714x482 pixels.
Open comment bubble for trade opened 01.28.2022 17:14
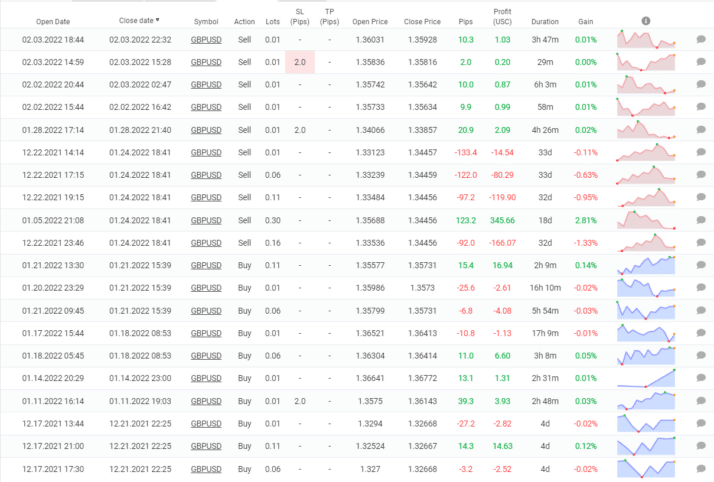tap(701, 130)
